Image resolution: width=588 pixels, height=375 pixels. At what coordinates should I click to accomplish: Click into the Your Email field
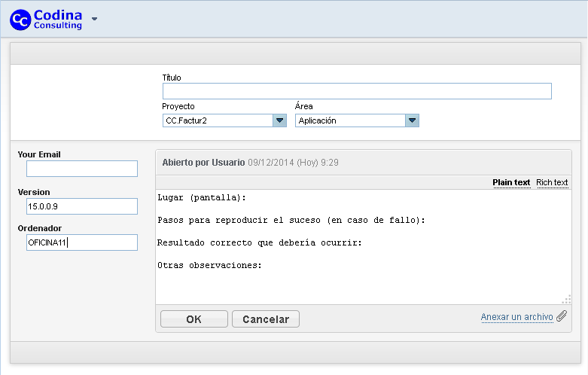(x=82, y=169)
